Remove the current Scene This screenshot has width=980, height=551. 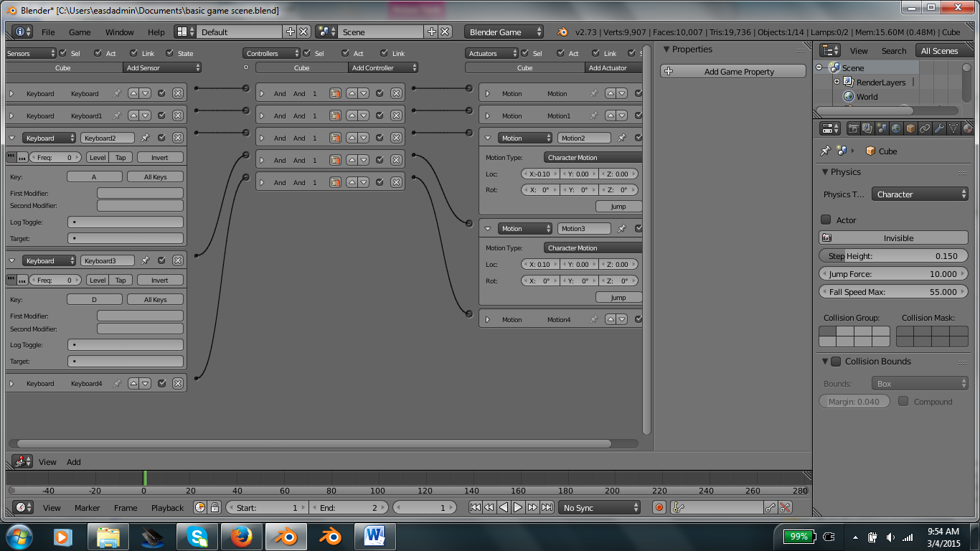(446, 32)
